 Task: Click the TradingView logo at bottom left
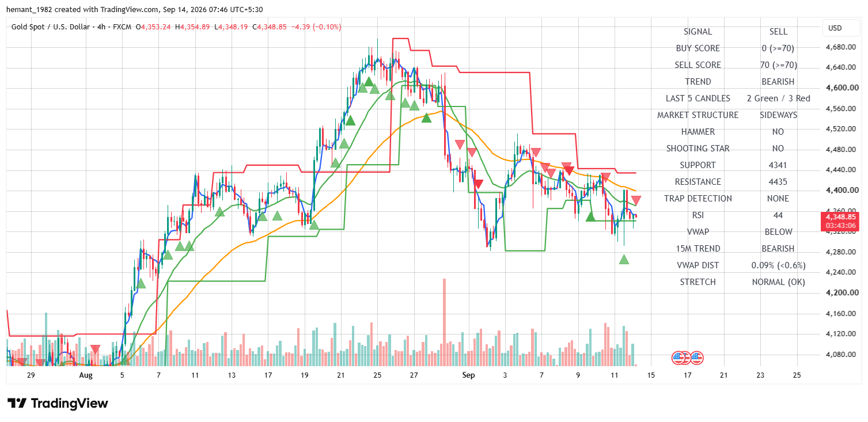(x=58, y=404)
